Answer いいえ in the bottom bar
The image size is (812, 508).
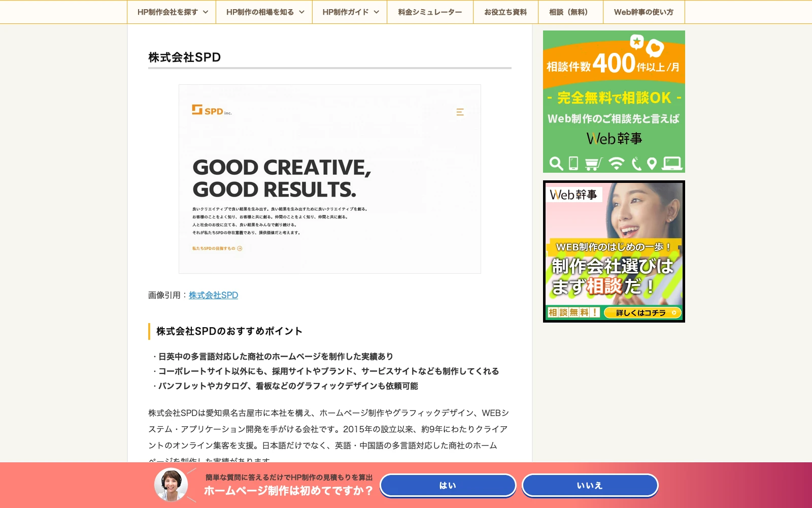(x=590, y=486)
